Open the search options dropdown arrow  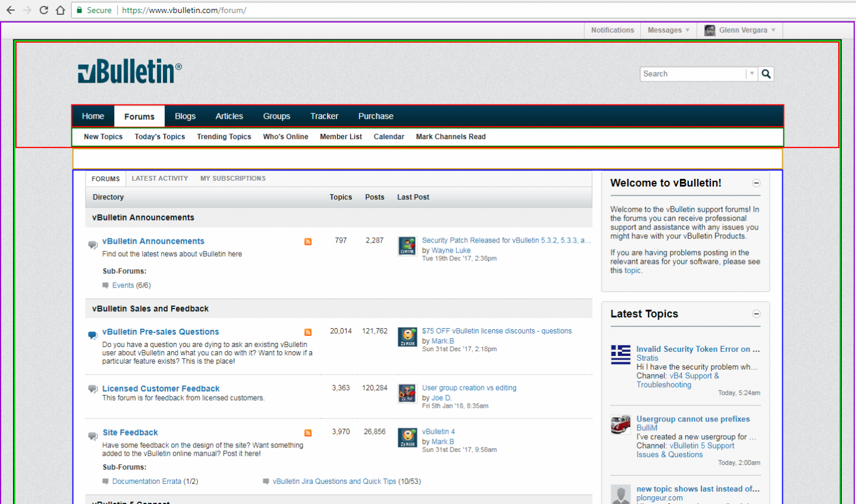pos(752,74)
